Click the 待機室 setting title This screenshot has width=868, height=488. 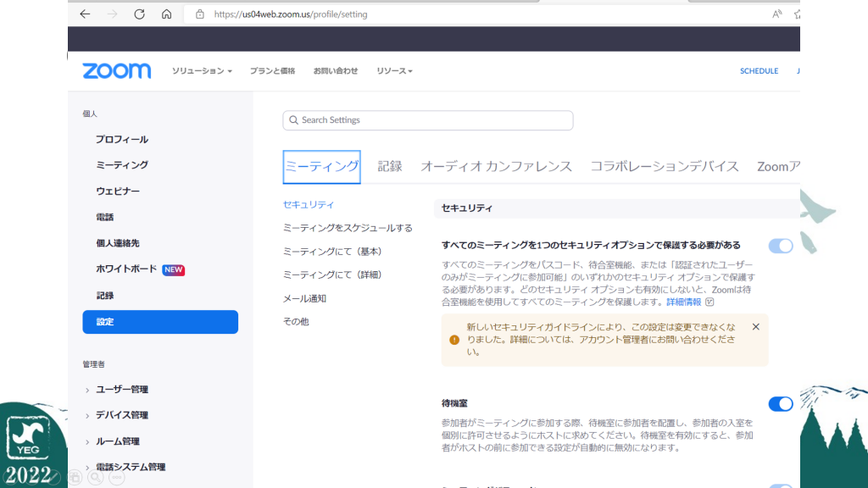coord(454,403)
